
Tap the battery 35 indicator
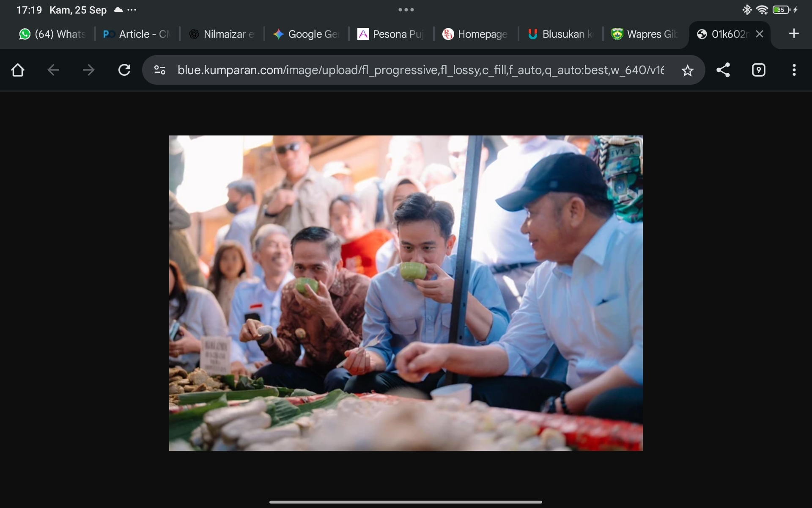pyautogui.click(x=781, y=10)
